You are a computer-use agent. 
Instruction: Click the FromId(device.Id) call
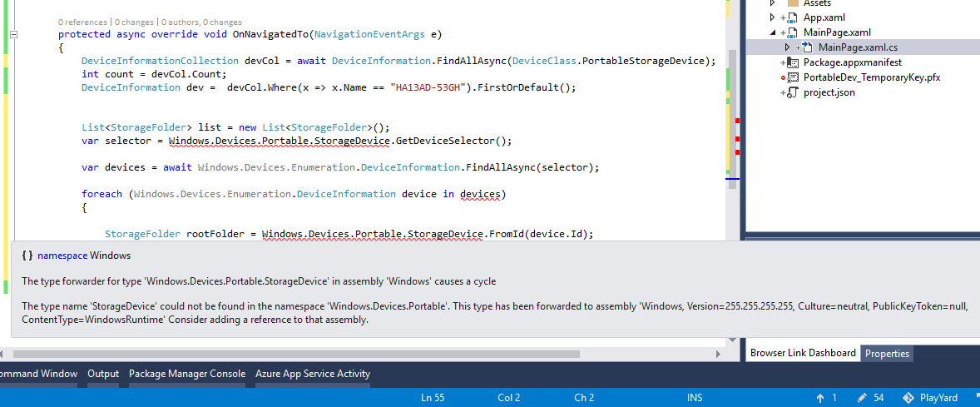[x=538, y=234]
